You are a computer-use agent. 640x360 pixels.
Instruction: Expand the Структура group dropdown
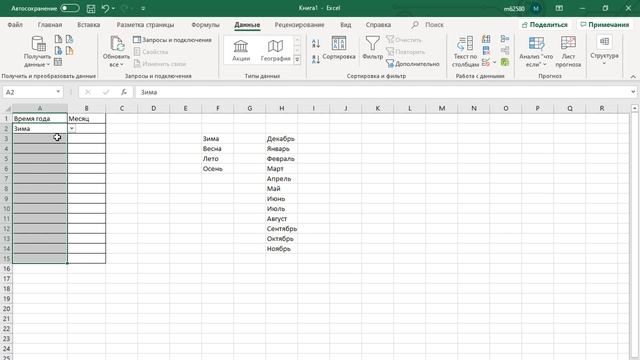tap(604, 50)
